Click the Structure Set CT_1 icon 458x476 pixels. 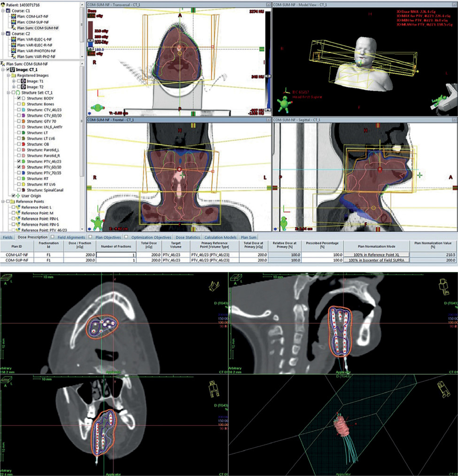point(18,93)
